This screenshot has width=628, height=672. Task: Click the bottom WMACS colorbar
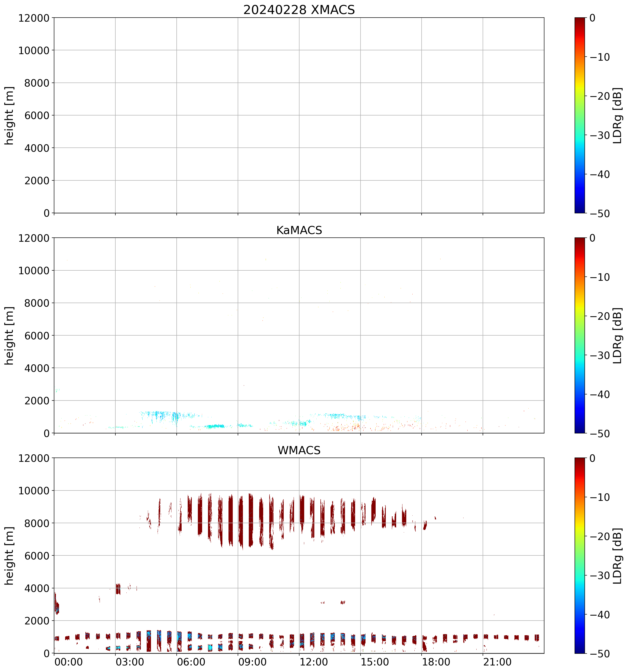click(x=579, y=555)
